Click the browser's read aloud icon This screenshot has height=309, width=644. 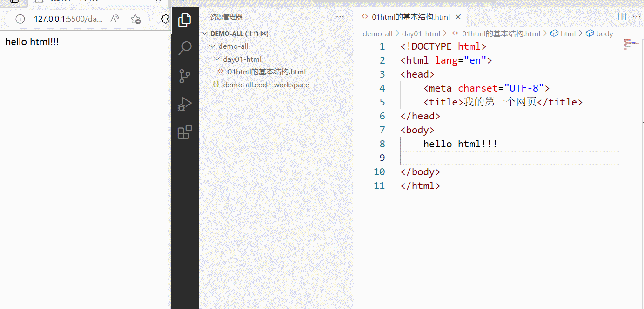[115, 19]
